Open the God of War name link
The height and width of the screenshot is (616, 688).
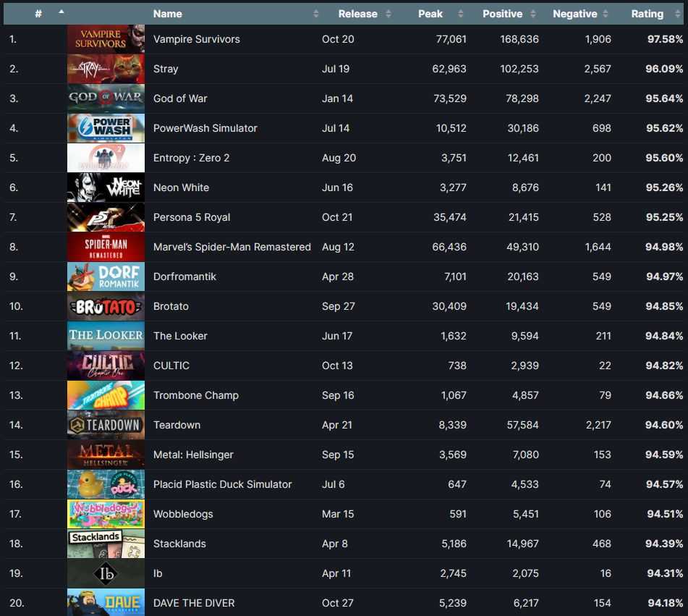[x=180, y=98]
